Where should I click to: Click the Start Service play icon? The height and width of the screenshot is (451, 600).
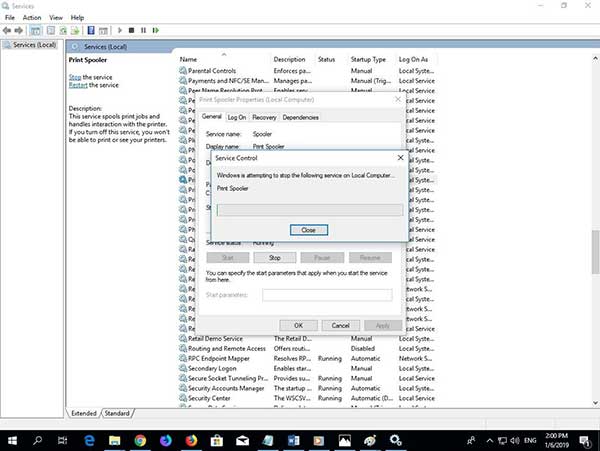120,30
